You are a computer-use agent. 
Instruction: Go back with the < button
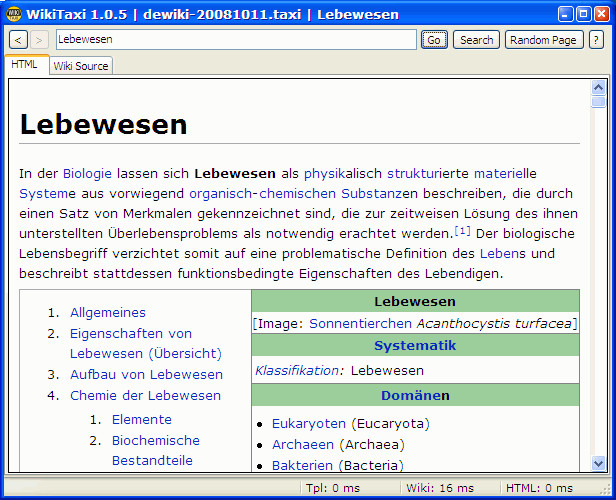point(18,40)
